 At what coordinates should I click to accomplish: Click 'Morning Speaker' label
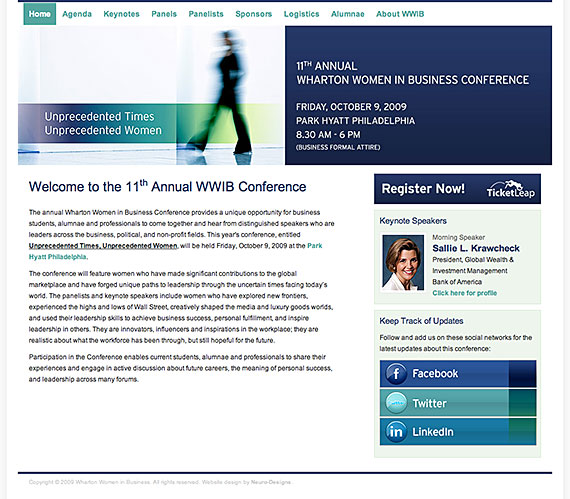click(458, 237)
